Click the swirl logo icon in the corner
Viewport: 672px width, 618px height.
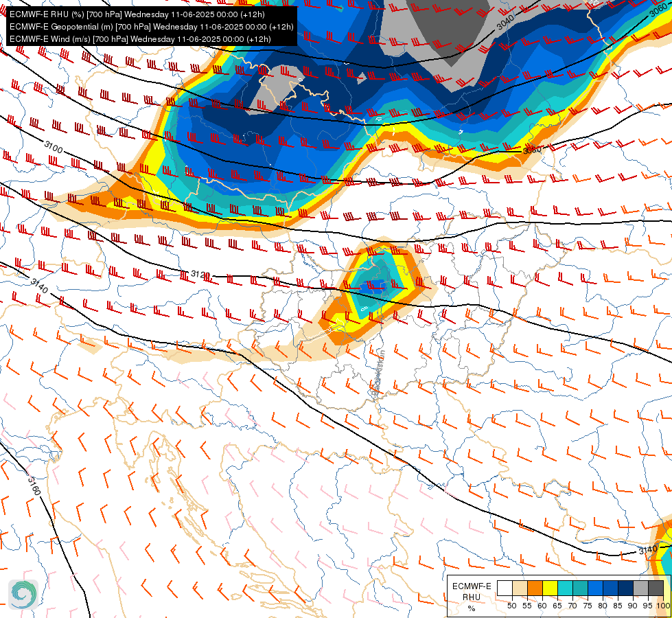pyautogui.click(x=23, y=595)
